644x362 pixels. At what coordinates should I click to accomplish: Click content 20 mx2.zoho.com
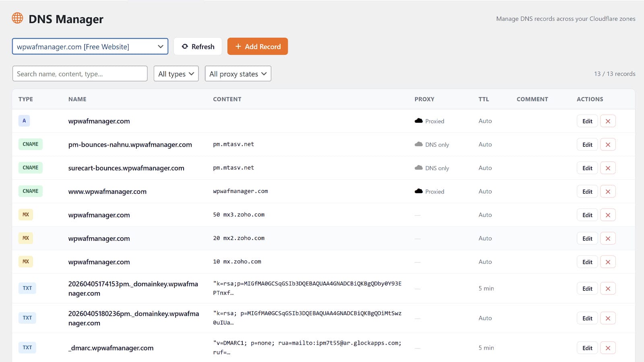[x=239, y=238]
